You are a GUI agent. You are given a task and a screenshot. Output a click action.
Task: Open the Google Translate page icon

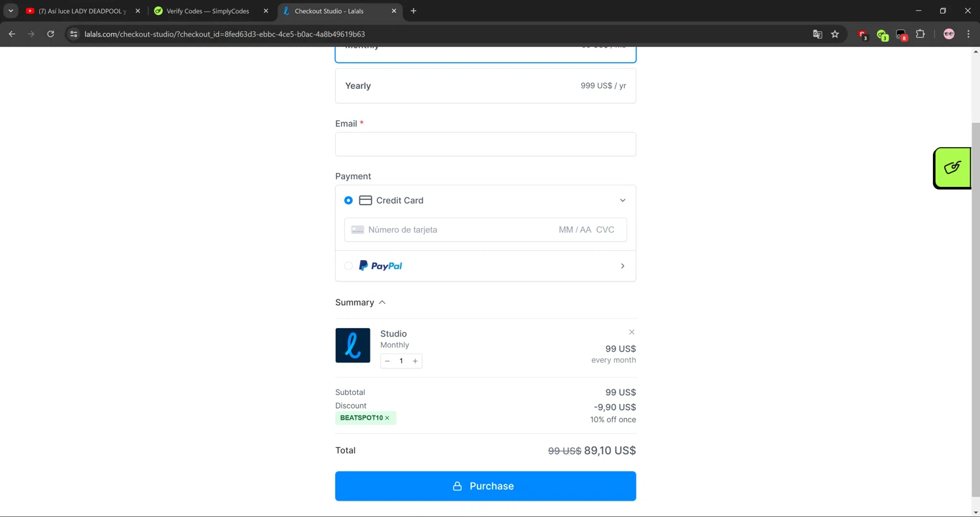coord(817,34)
